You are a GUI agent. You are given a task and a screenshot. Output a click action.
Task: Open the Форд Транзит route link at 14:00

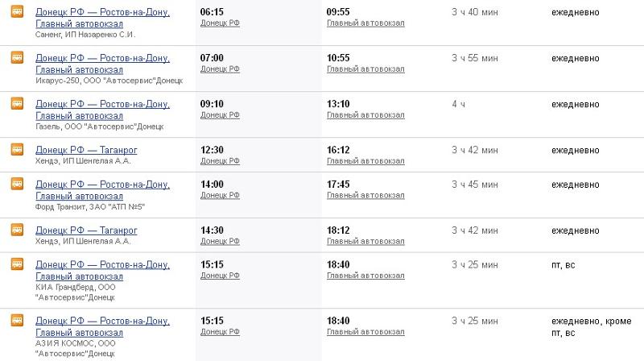pyautogui.click(x=103, y=190)
